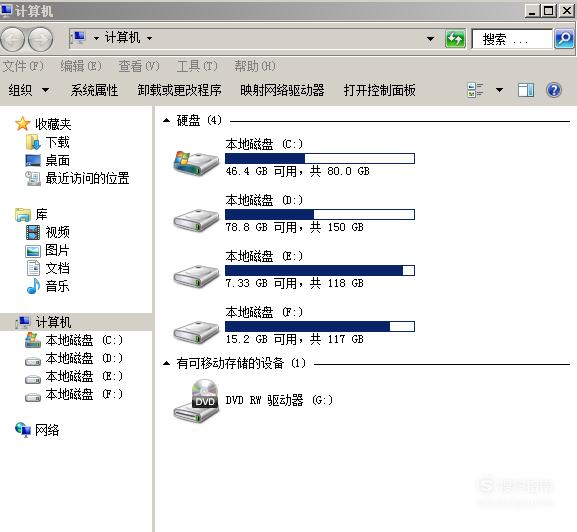This screenshot has height=532, width=577.
Task: Click the change view icon in toolbar
Action: pos(475,90)
